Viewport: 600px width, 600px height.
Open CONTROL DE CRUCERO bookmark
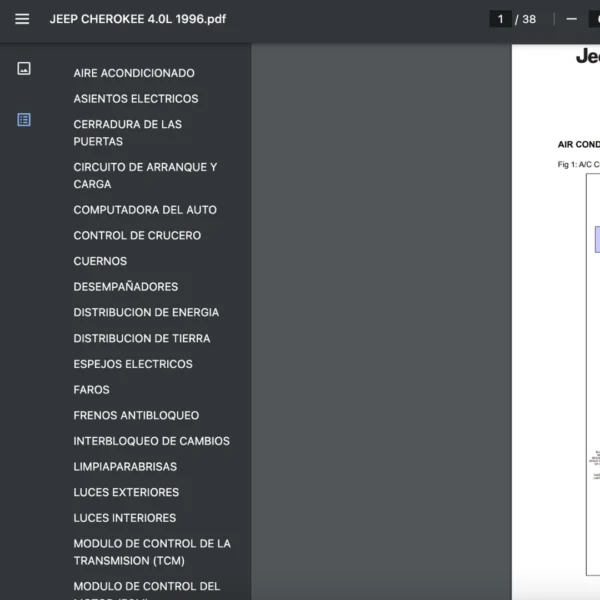click(x=137, y=235)
